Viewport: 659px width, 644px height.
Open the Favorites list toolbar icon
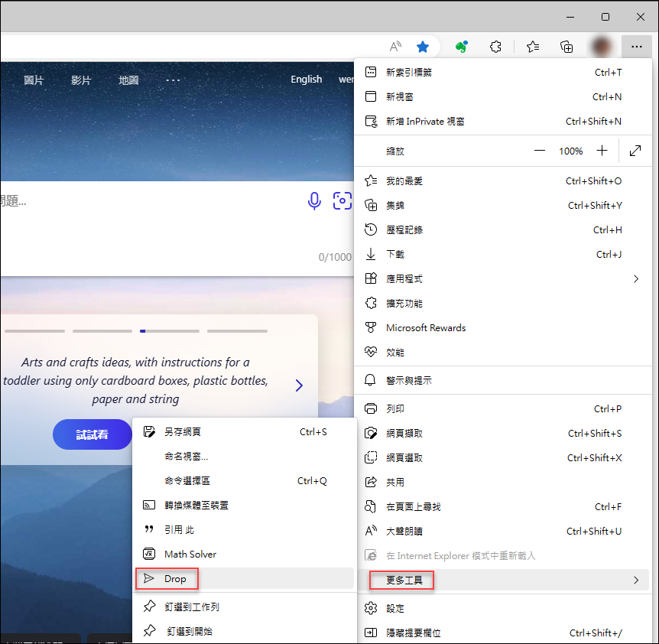pos(533,46)
